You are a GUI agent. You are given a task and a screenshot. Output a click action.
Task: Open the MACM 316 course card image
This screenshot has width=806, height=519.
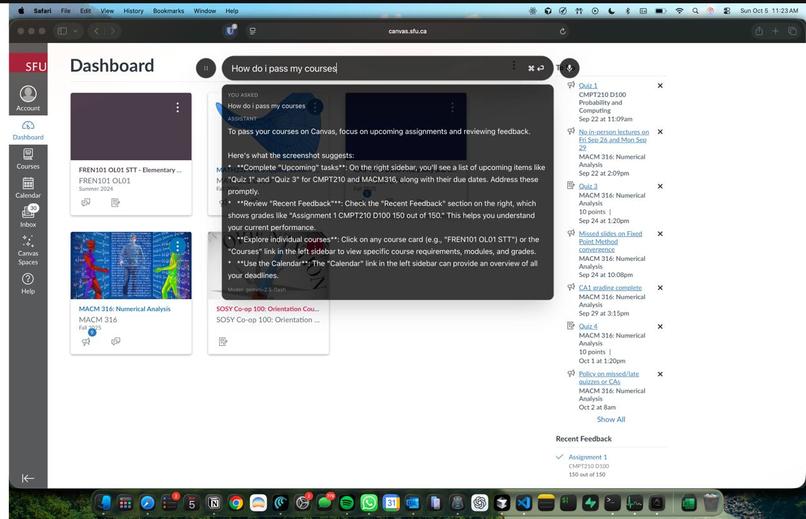131,265
